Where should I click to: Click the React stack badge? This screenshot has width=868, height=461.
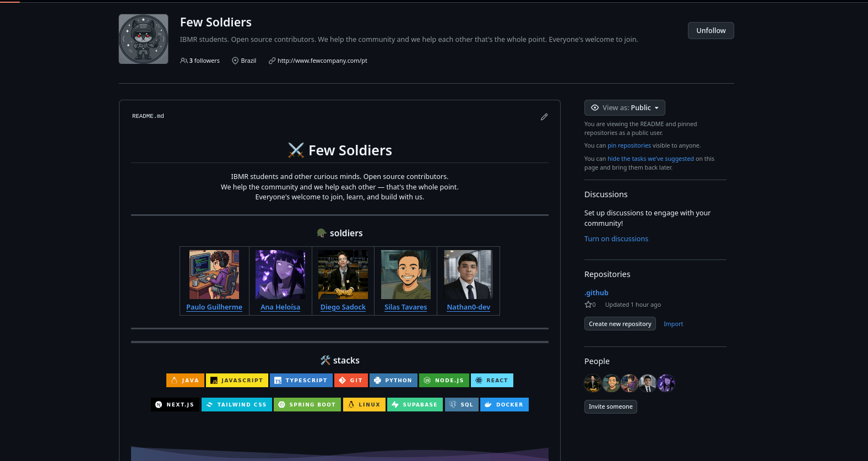coord(492,380)
